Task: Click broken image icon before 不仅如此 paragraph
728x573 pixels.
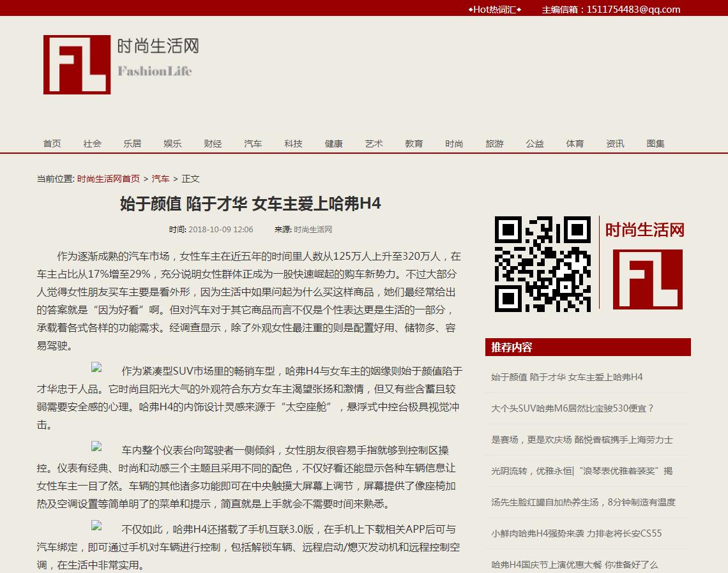Action: tap(96, 526)
